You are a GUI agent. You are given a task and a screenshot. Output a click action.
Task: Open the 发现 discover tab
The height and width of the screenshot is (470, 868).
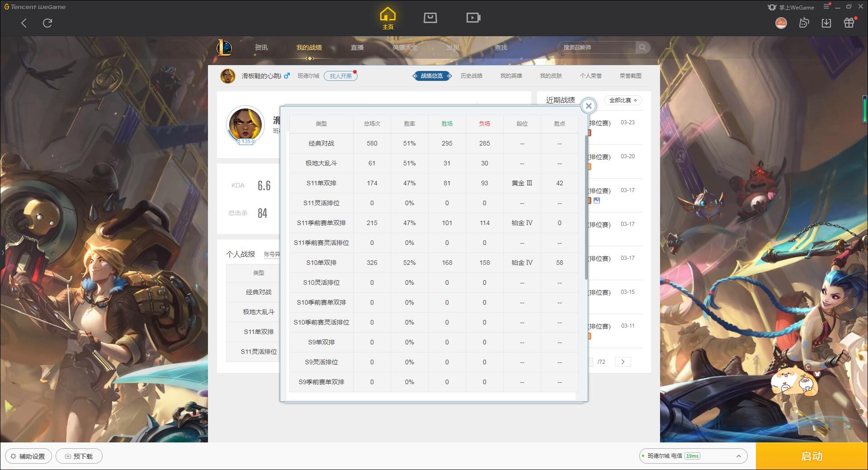tap(453, 47)
